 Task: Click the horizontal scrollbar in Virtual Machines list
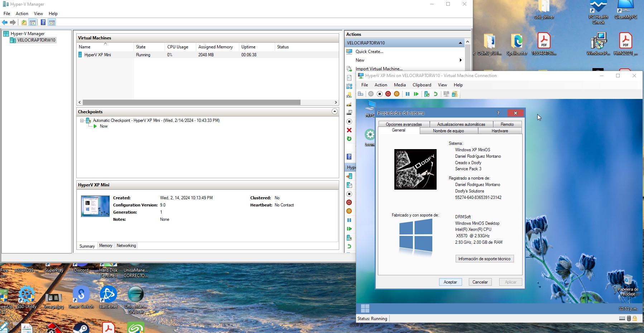pos(192,103)
